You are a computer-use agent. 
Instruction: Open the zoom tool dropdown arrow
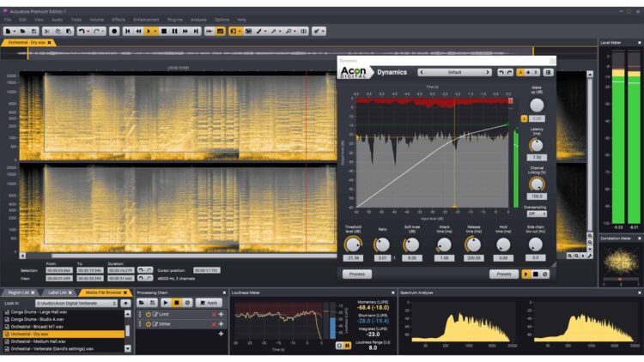click(295, 31)
